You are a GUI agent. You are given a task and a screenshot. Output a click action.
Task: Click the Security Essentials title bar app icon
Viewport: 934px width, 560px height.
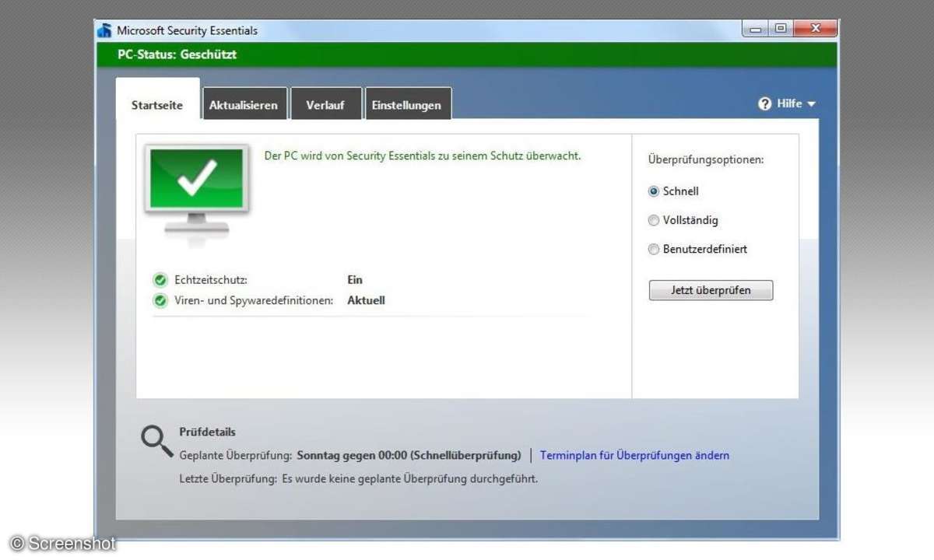[105, 30]
